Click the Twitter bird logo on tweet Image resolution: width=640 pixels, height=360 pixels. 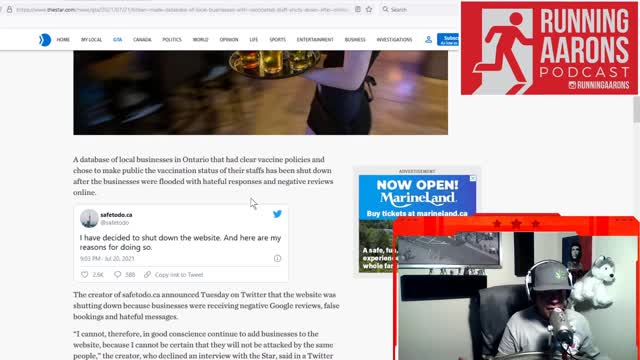click(x=277, y=214)
